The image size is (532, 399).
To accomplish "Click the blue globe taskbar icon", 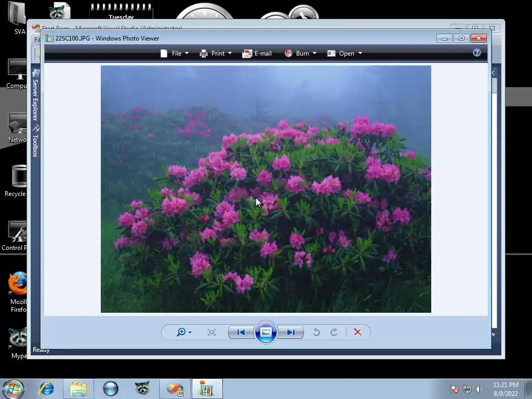I will (111, 389).
